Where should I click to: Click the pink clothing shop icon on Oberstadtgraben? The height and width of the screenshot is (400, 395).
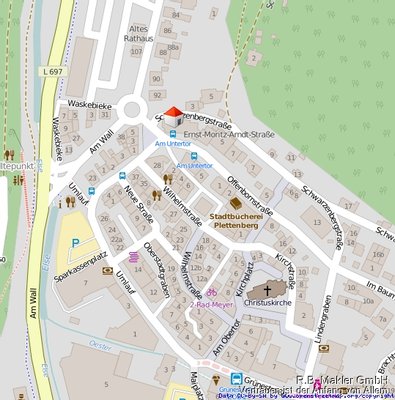click(134, 258)
